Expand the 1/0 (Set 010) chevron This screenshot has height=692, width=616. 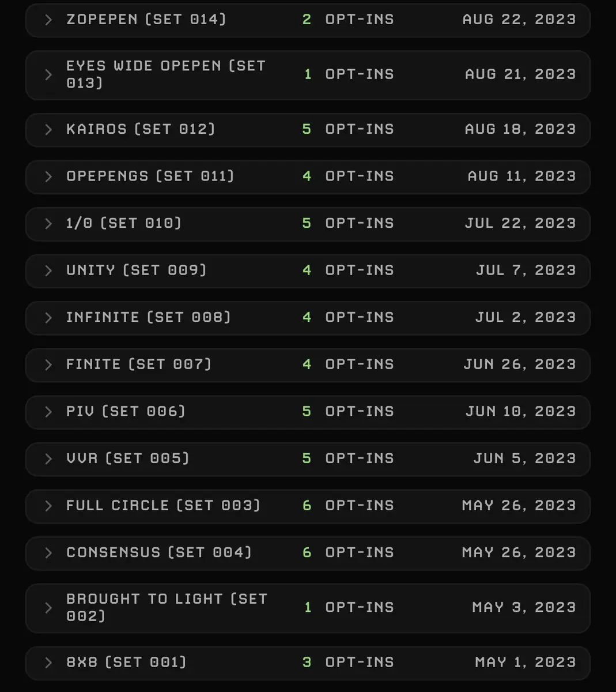tap(48, 224)
